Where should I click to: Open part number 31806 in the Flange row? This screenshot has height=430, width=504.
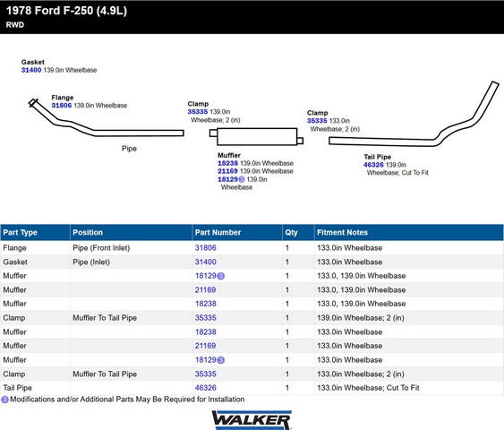click(x=205, y=248)
